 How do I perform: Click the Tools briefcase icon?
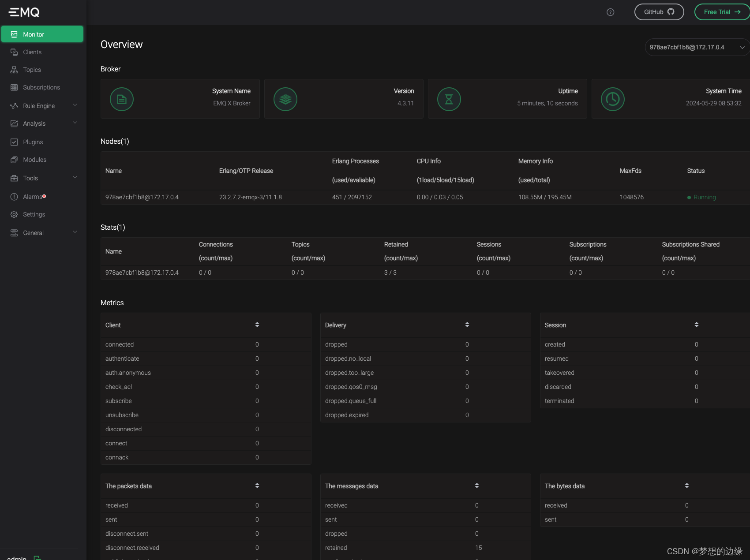point(14,178)
